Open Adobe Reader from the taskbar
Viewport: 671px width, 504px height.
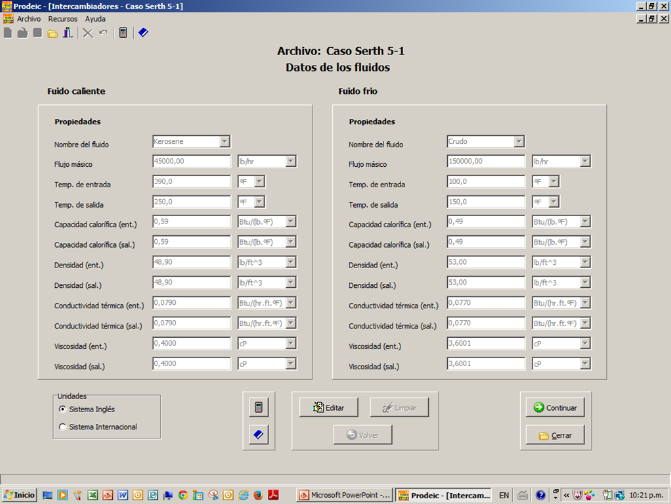click(x=273, y=495)
